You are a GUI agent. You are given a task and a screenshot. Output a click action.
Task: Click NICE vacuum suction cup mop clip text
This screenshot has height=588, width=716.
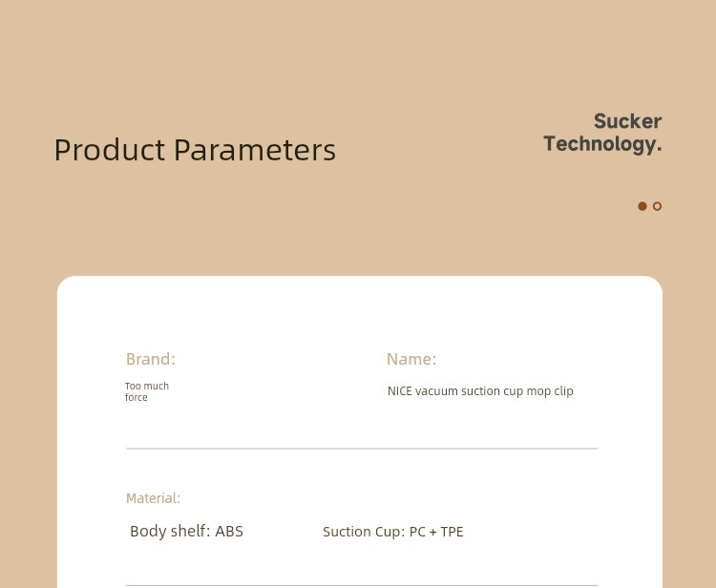[x=480, y=391]
